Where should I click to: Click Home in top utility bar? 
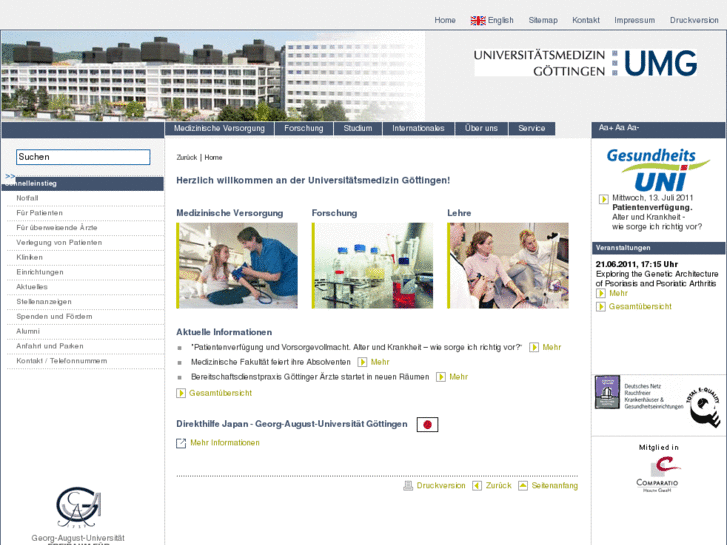pos(445,20)
